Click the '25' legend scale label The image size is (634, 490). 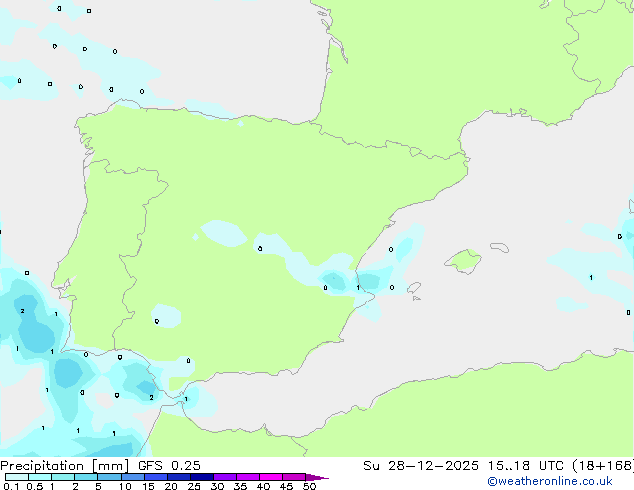[194, 486]
